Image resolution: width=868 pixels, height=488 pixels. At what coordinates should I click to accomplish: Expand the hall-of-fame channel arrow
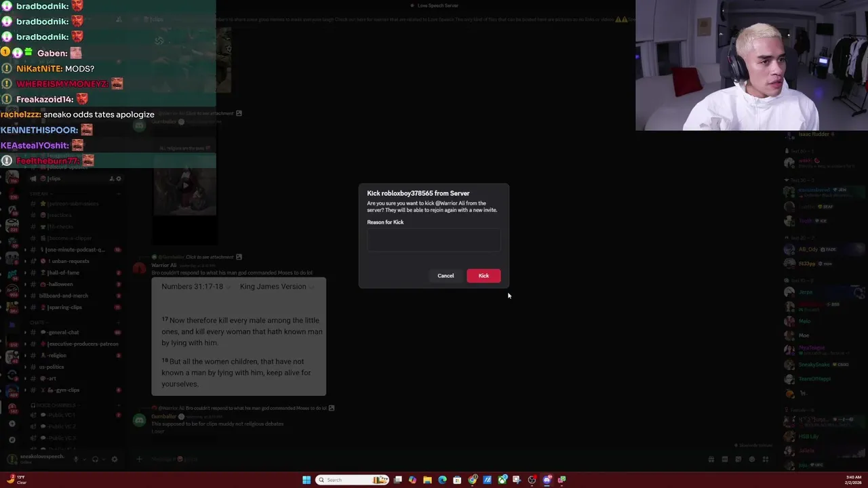(25, 272)
